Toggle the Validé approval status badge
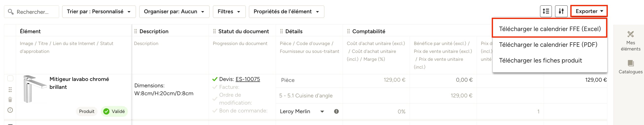The height and width of the screenshot is (125, 644). [x=114, y=111]
